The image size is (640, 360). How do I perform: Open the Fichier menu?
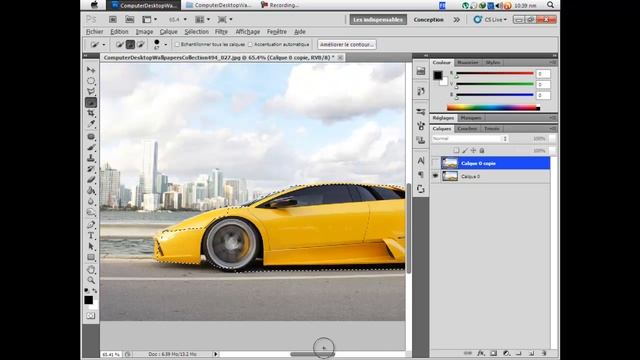[94, 32]
